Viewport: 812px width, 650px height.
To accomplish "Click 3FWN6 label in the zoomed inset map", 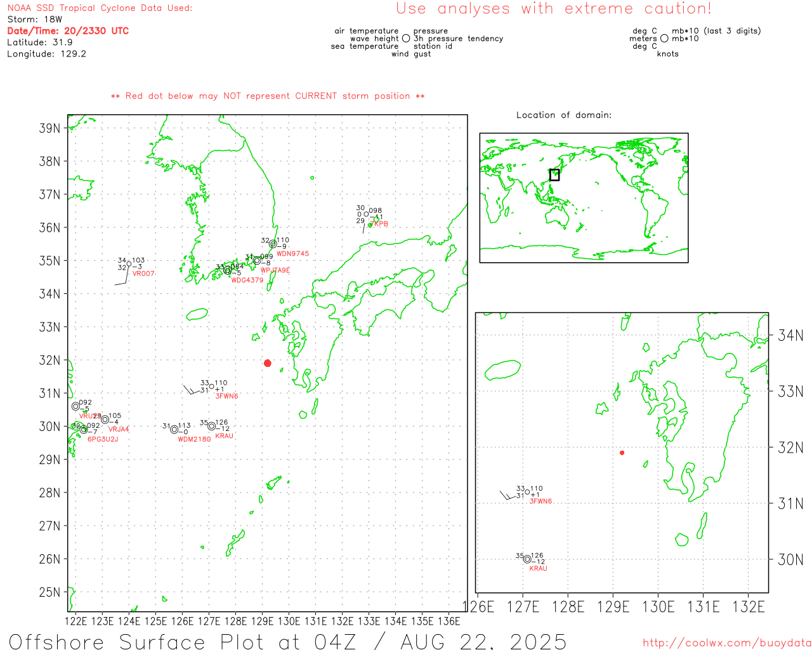I will pyautogui.click(x=540, y=501).
